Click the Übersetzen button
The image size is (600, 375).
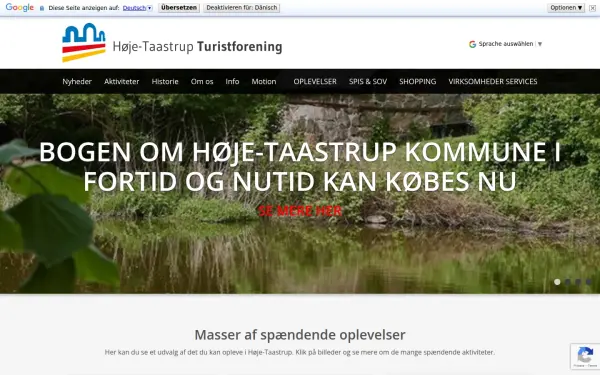[x=179, y=8]
